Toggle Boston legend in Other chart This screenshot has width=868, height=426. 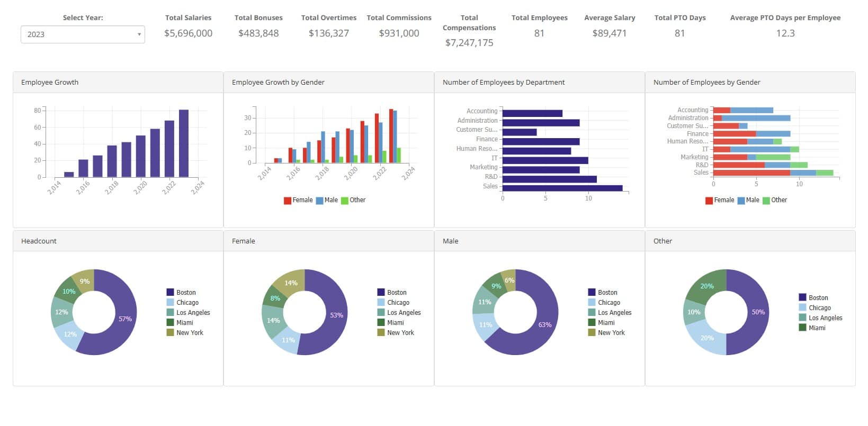[x=813, y=297]
